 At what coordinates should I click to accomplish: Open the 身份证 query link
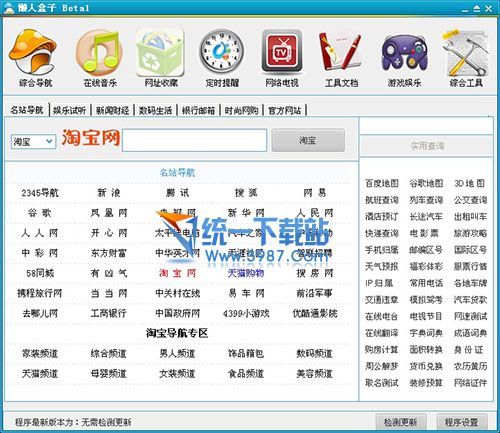[x=468, y=350]
